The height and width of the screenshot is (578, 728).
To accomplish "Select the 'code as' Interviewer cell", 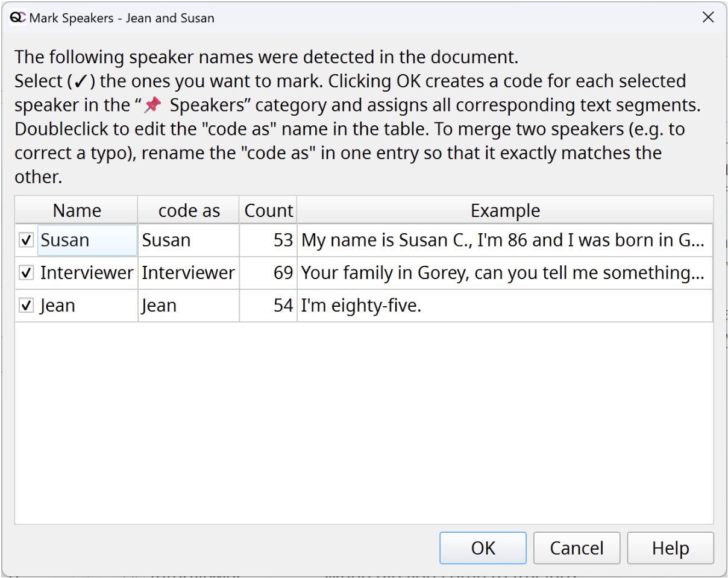I will (x=189, y=273).
